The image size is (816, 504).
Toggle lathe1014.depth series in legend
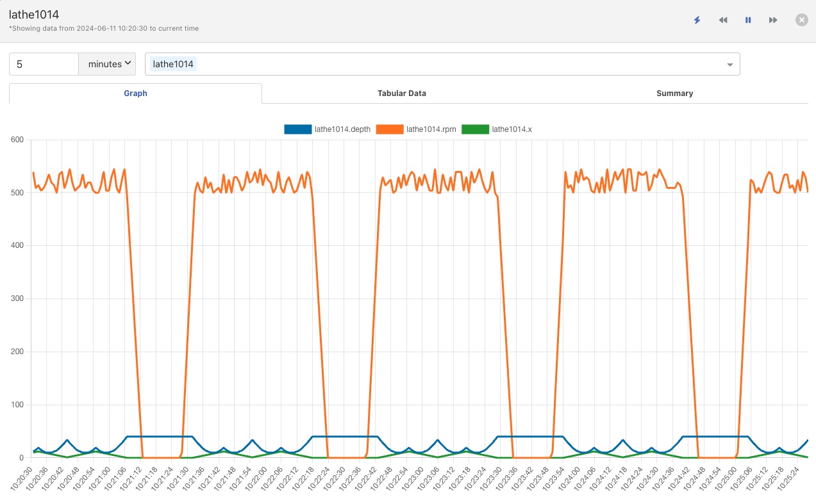[x=342, y=129]
